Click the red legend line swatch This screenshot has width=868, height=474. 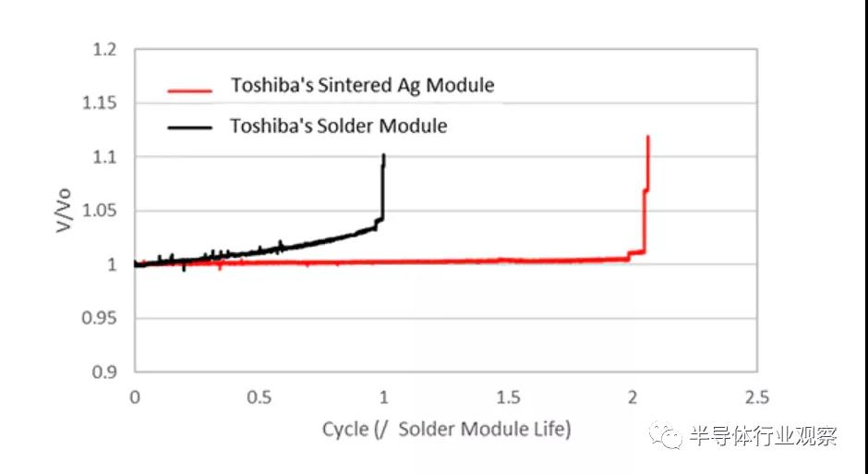click(190, 90)
